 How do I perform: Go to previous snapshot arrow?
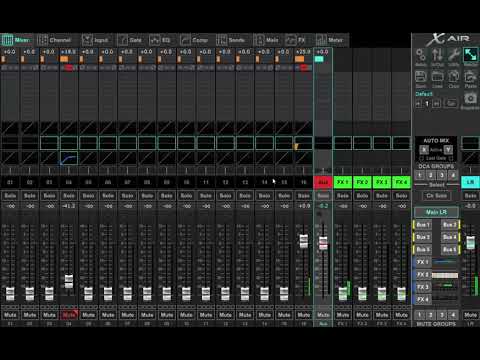tap(418, 104)
